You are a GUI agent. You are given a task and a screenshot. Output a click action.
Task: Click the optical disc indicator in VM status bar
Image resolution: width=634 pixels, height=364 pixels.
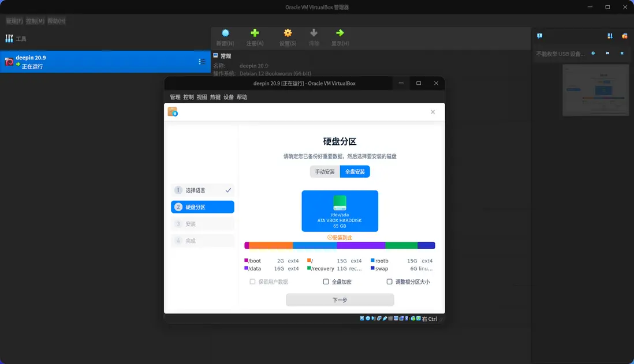tap(368, 318)
